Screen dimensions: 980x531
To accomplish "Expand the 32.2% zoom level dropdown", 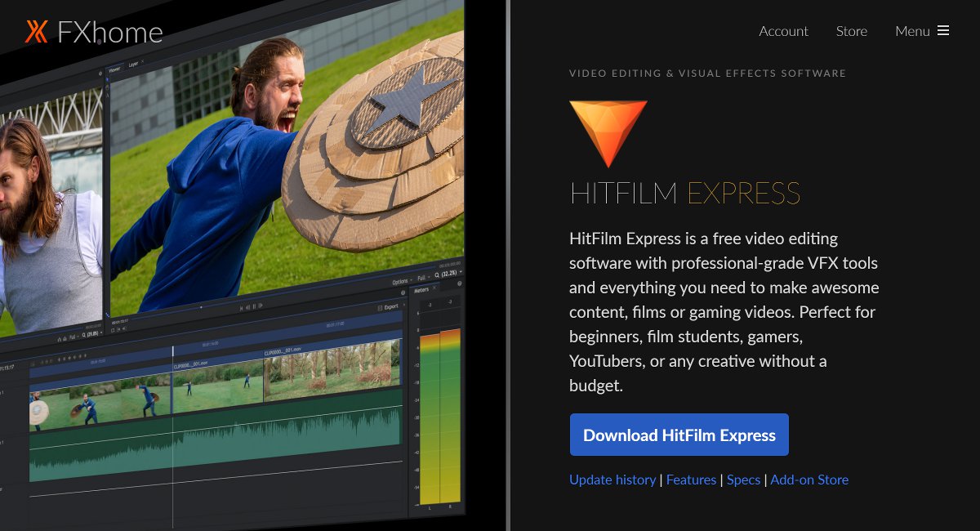I will point(447,273).
